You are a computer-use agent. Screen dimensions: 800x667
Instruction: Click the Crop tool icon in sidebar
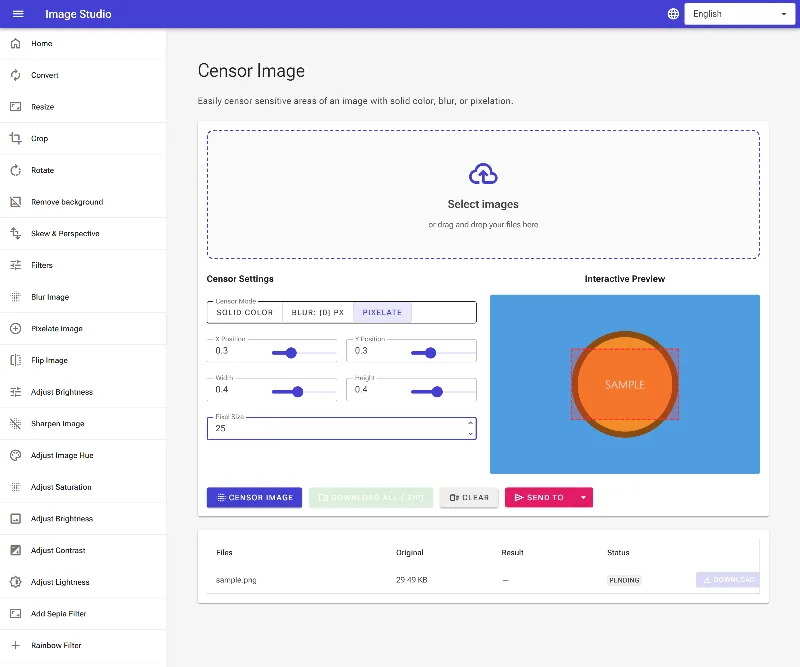click(x=16, y=138)
